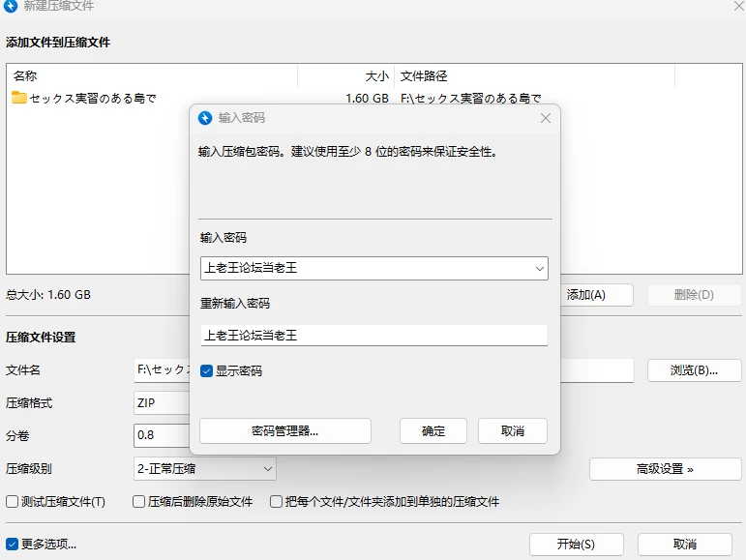Click 取消 in the password dialog
This screenshot has width=746, height=560.
point(513,431)
